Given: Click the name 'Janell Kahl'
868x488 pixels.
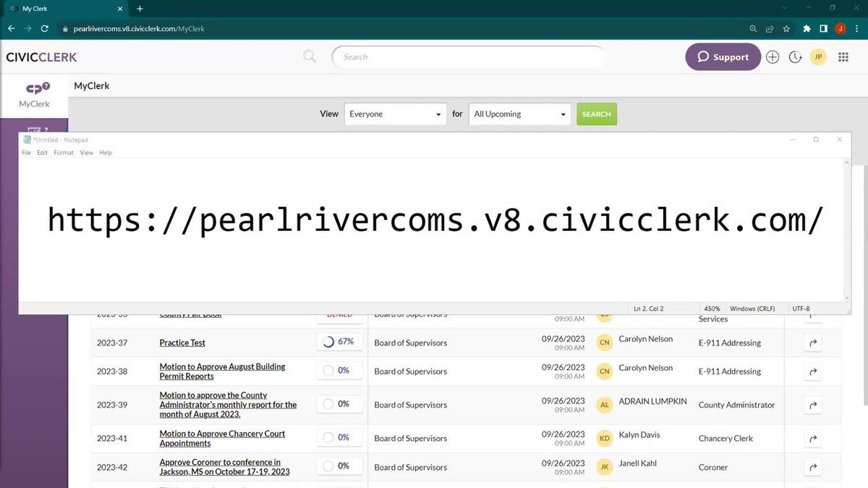Looking at the screenshot, I should click(638, 463).
